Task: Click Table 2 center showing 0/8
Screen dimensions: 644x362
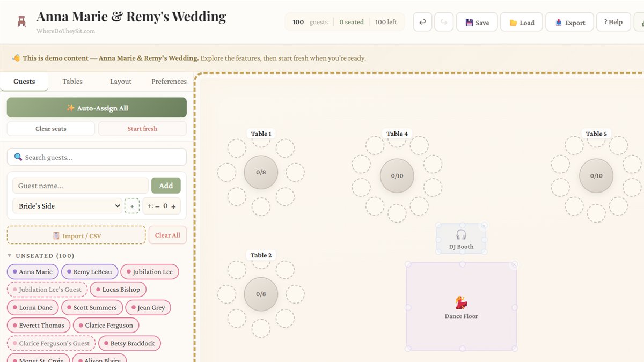Action: 261,294
